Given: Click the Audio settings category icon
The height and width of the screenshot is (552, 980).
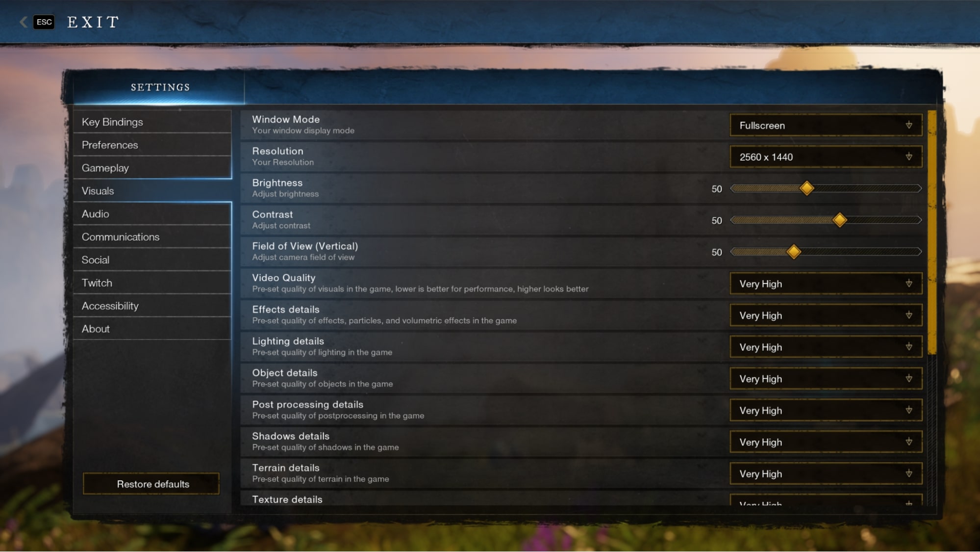Looking at the screenshot, I should pyautogui.click(x=95, y=213).
